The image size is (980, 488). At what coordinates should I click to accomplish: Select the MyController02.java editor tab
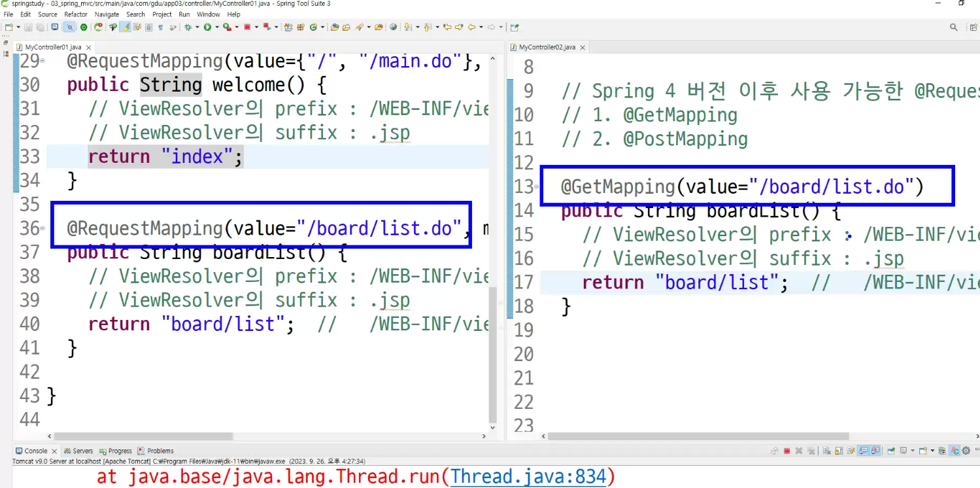[x=548, y=47]
